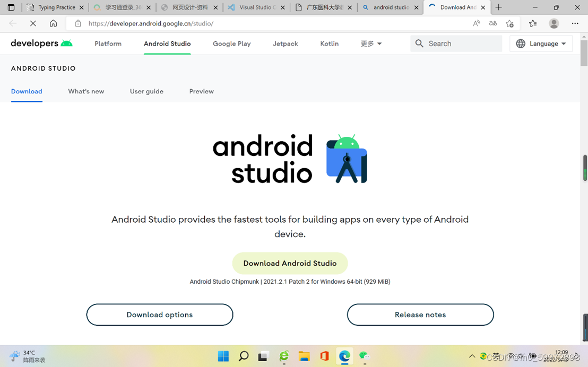588x367 pixels.
Task: Open the favorites list icon
Action: click(533, 23)
